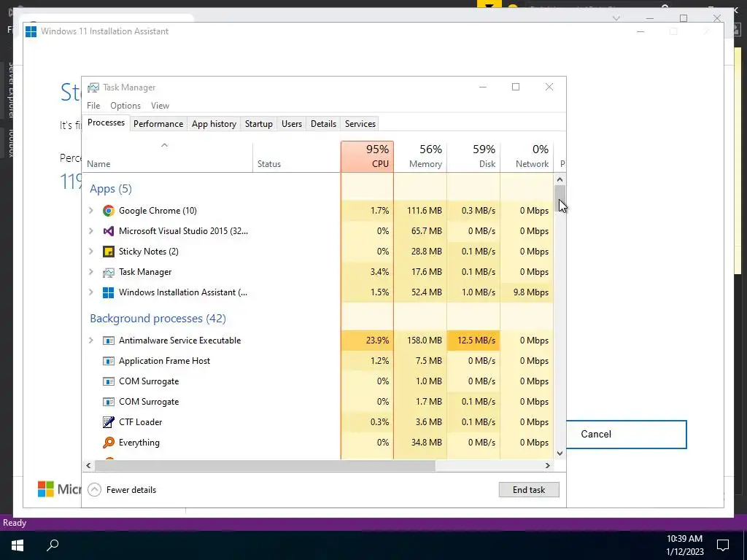Click the first COM Surrogate icon

coord(109,381)
